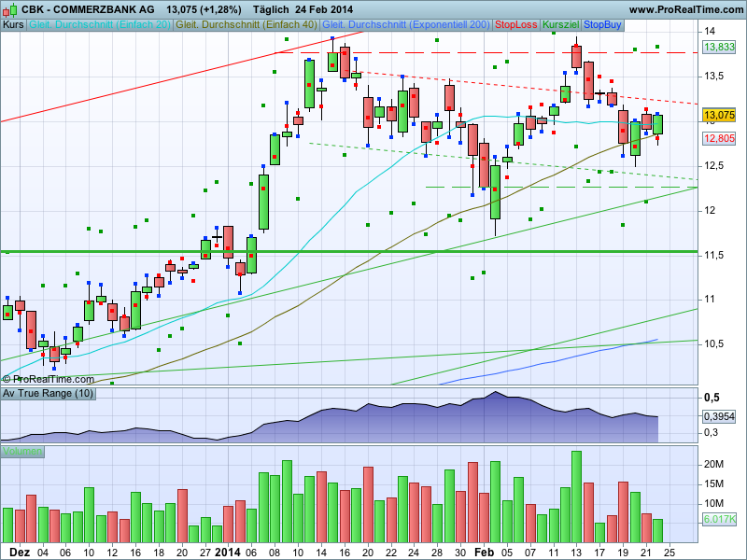Click the Dez label on date axis
This screenshot has width=747, height=560.
pos(20,553)
